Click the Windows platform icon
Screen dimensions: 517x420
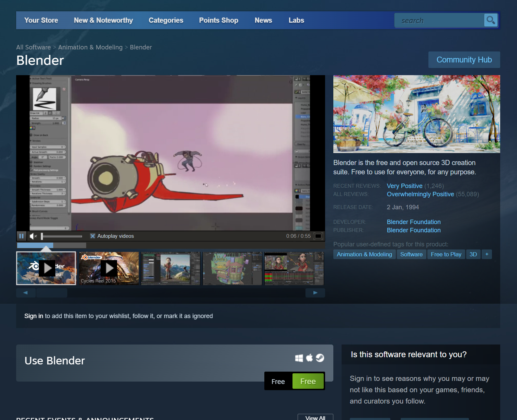[299, 358]
